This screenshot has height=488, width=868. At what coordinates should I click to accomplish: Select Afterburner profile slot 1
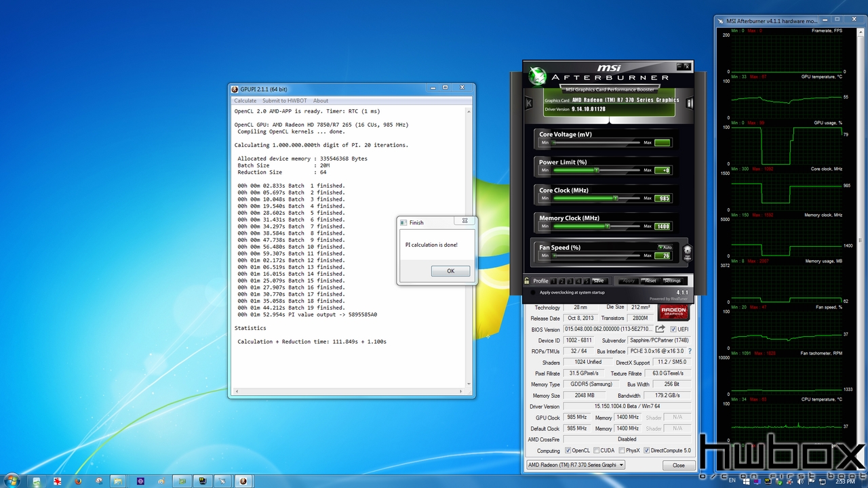coord(553,281)
